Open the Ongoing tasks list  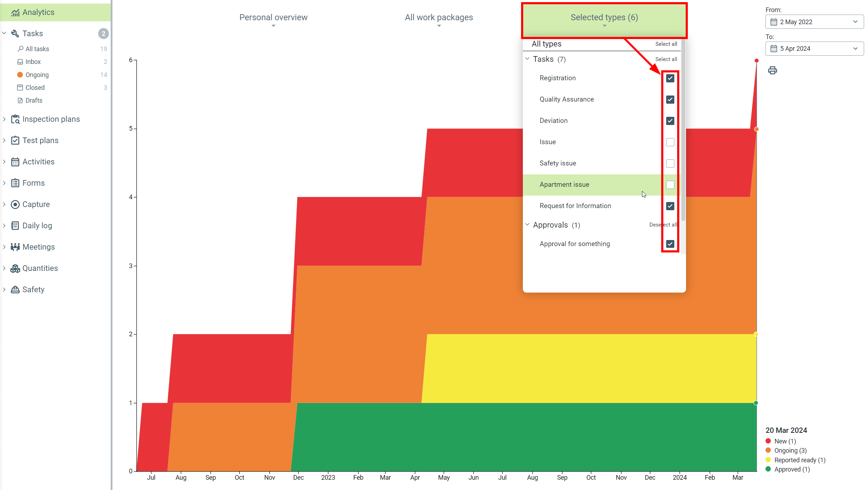click(37, 75)
